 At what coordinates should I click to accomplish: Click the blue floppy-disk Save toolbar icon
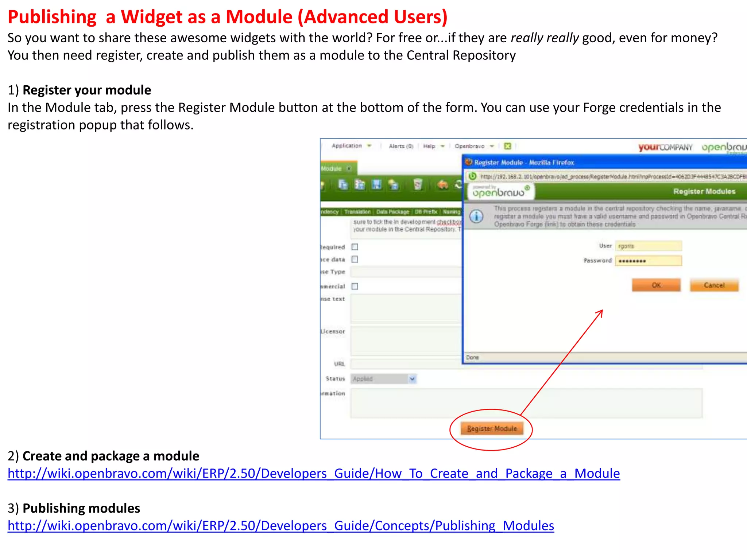pyautogui.click(x=376, y=185)
